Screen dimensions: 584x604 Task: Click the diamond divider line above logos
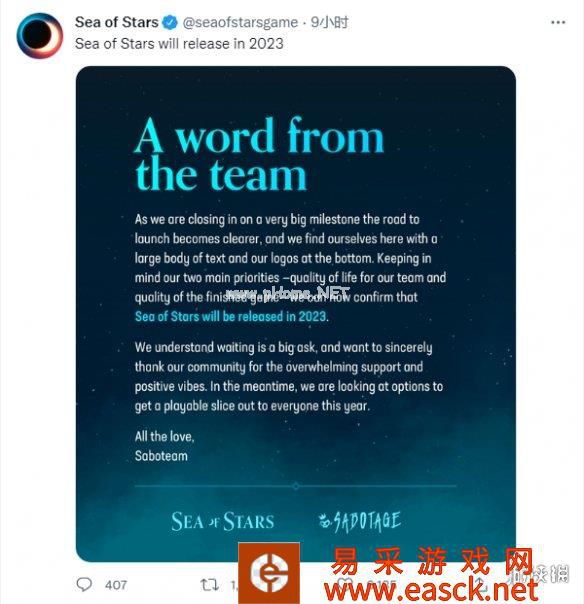coord(295,486)
